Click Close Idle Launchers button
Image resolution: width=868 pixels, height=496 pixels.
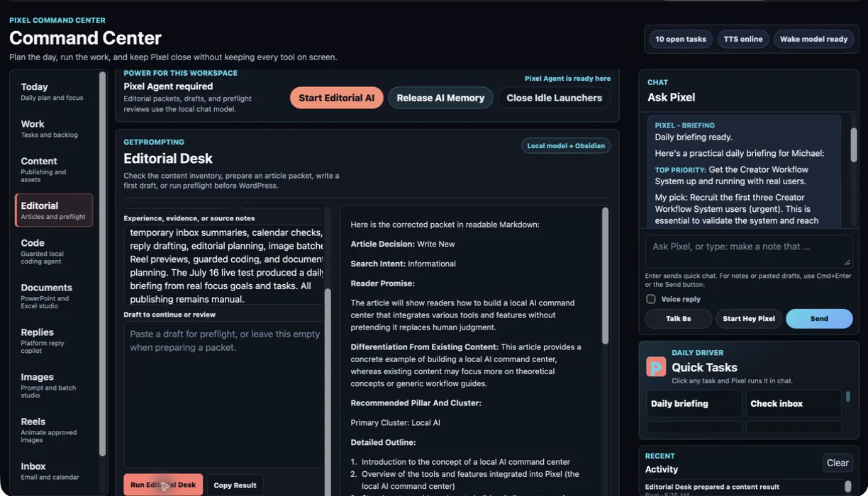tap(554, 98)
